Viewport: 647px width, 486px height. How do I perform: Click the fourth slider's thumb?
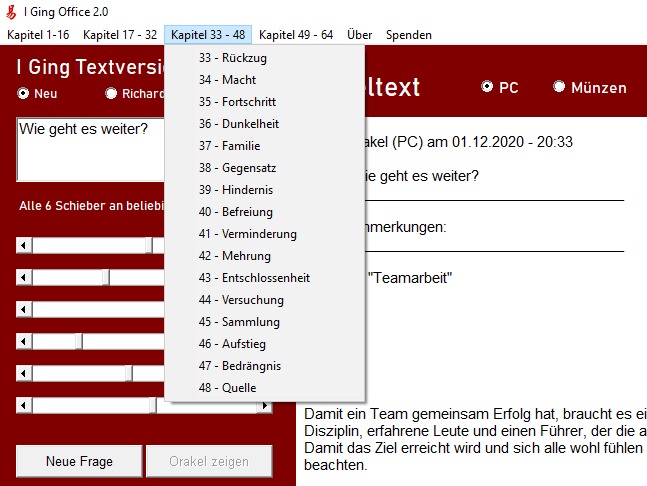(79, 342)
